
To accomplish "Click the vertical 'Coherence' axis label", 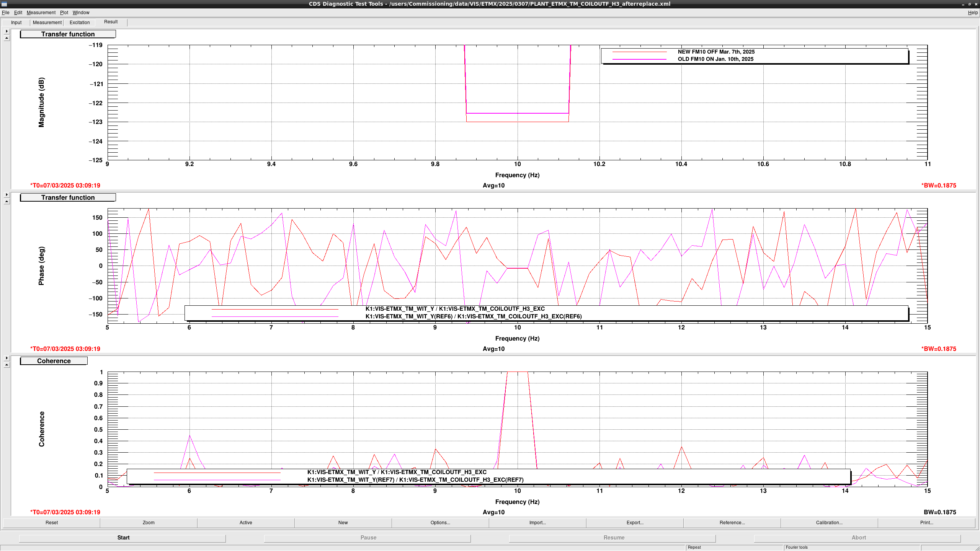I will point(41,429).
